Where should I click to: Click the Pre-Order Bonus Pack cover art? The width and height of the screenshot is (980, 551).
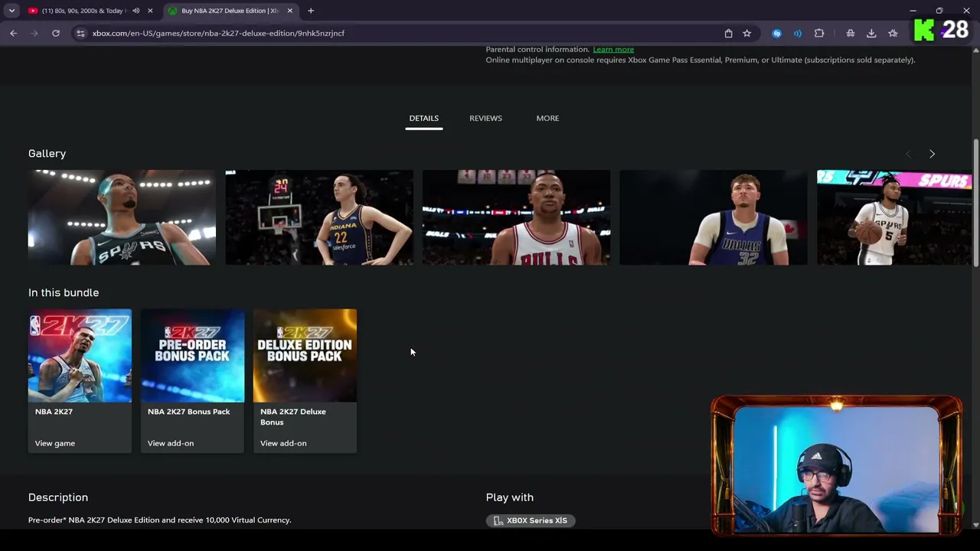point(192,355)
